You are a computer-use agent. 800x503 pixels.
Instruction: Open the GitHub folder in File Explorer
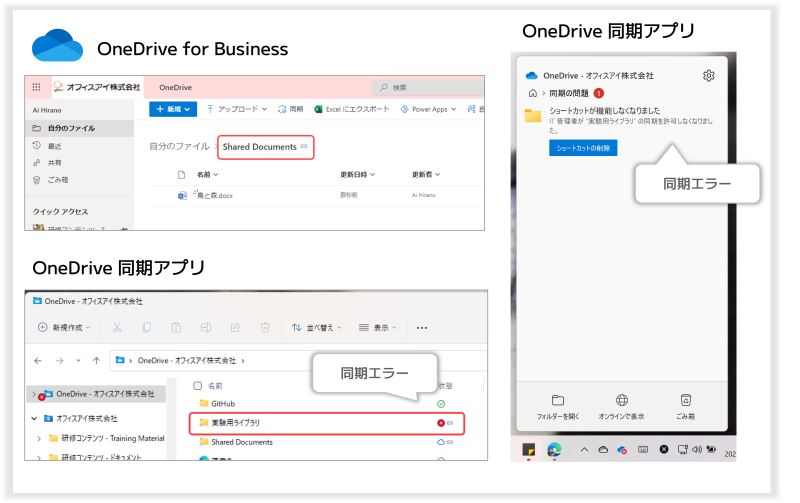(x=223, y=404)
